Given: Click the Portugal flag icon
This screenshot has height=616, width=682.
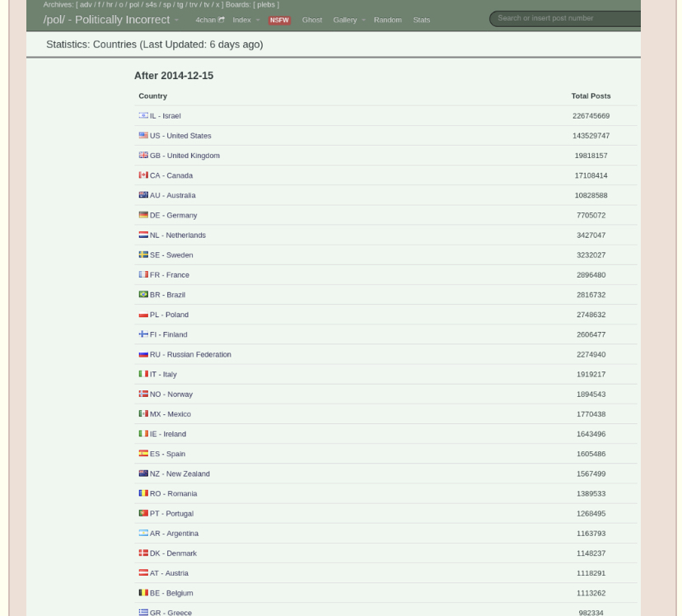Looking at the screenshot, I should click(143, 513).
